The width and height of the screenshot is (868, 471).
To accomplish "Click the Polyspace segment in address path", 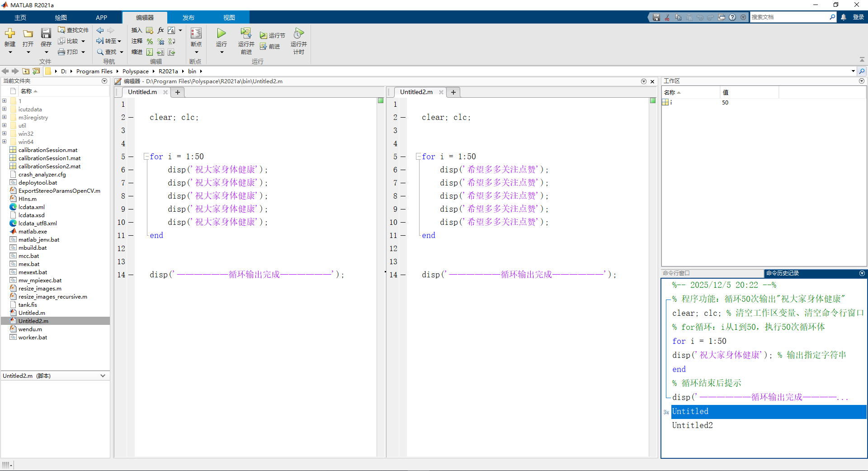I will [136, 71].
